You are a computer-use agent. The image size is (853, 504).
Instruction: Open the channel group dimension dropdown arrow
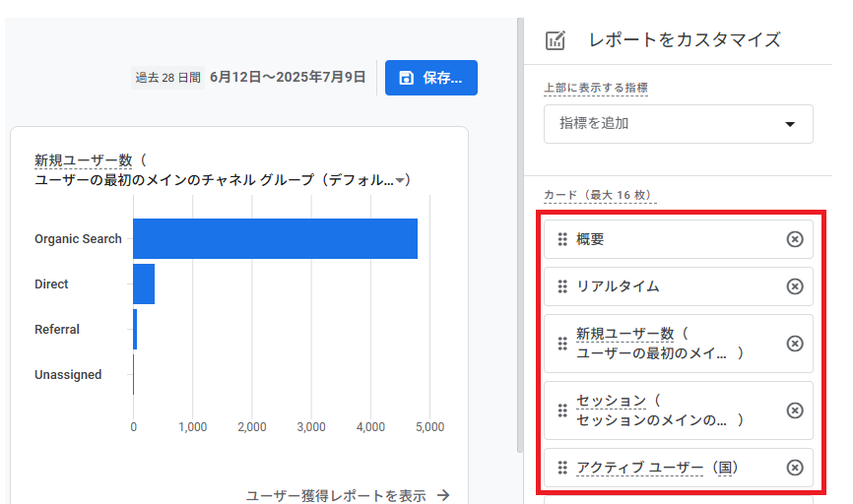400,180
